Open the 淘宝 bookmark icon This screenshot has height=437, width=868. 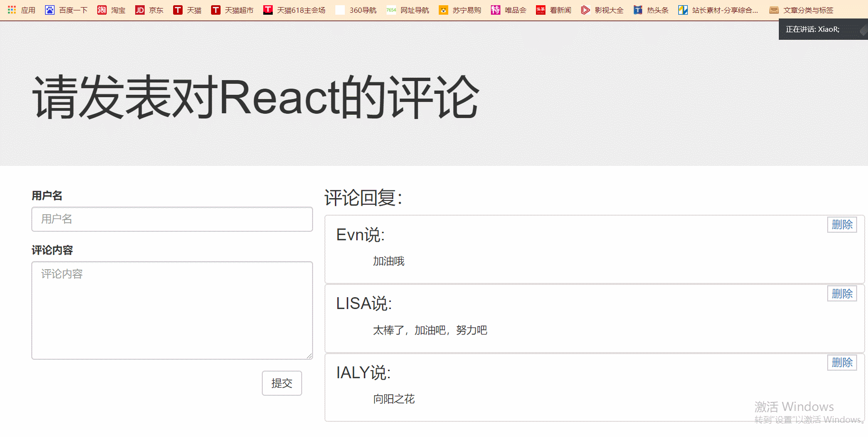[x=102, y=9]
